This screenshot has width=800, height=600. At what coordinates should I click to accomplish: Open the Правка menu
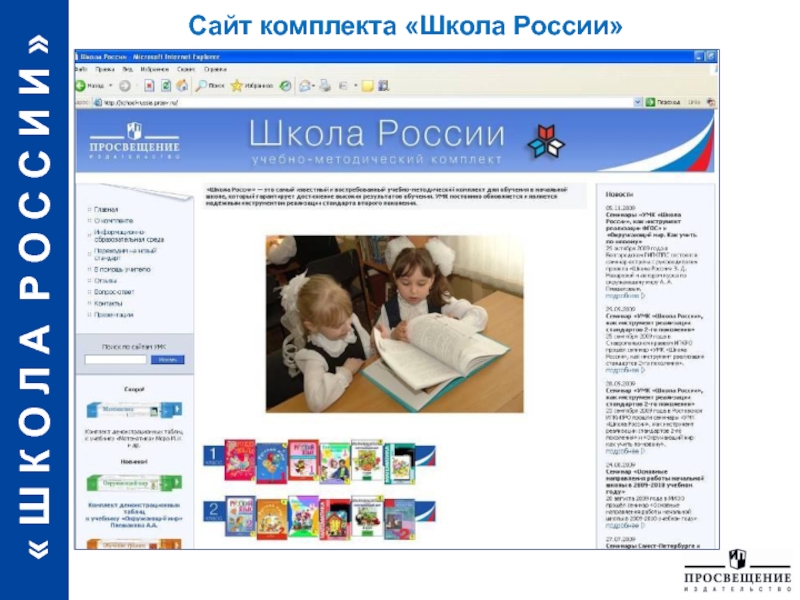105,69
